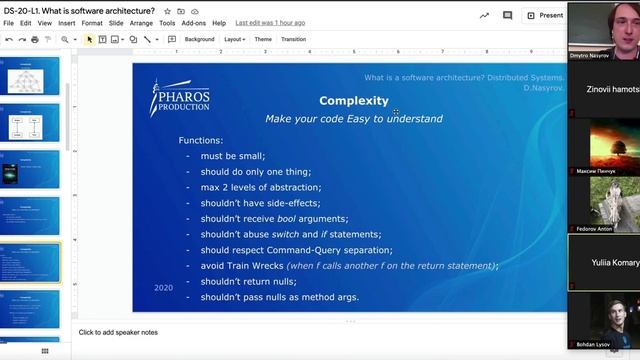This screenshot has height=360, width=640.
Task: Open the activity dashboard trend icon
Action: 484,16
